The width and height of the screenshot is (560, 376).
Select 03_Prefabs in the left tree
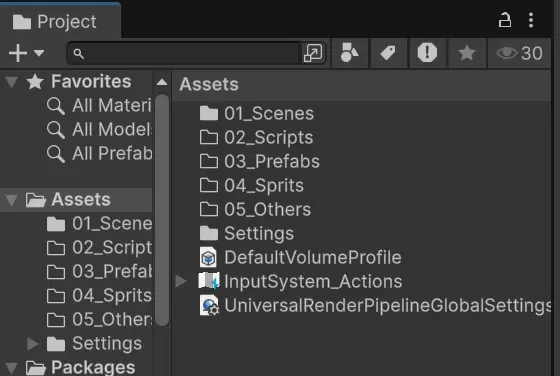[x=99, y=272]
